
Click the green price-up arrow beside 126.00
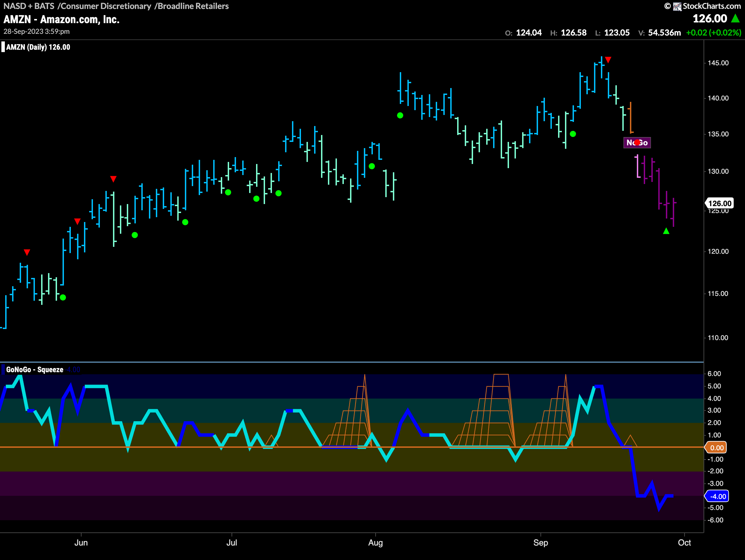coord(735,18)
